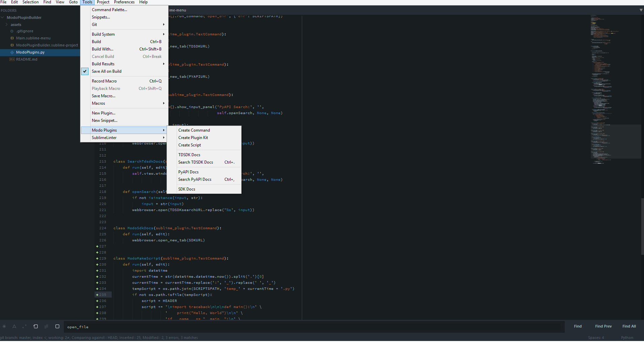Open SDK Docs entry
This screenshot has width=644, height=342.
(204, 189)
